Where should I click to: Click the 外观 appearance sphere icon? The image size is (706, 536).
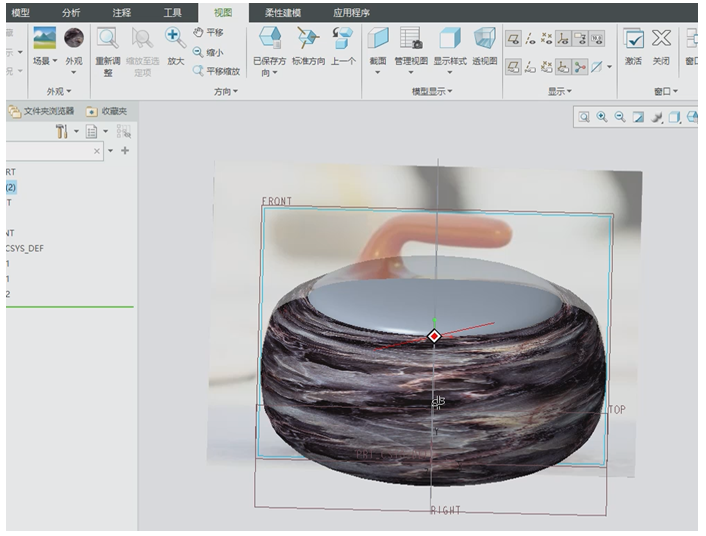(x=74, y=39)
